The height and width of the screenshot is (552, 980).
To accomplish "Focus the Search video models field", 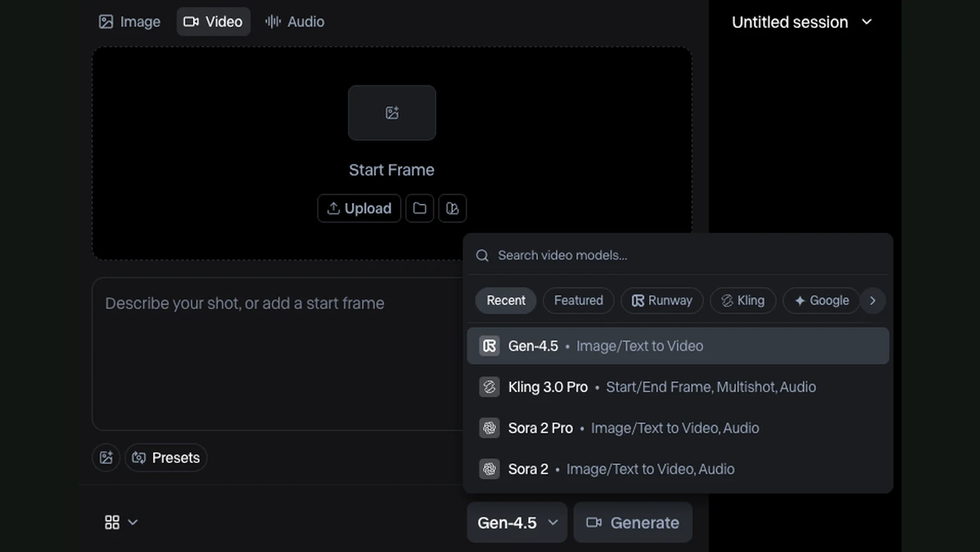I will tap(678, 256).
